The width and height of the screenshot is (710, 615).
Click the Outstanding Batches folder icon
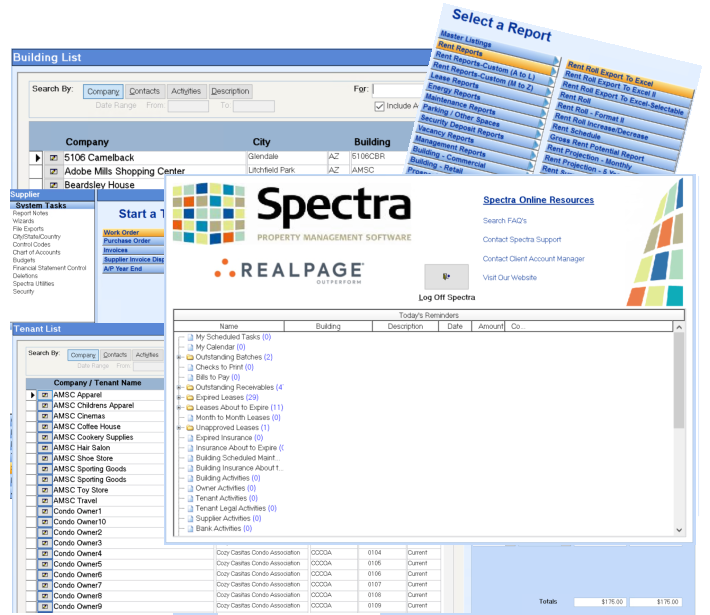(190, 357)
